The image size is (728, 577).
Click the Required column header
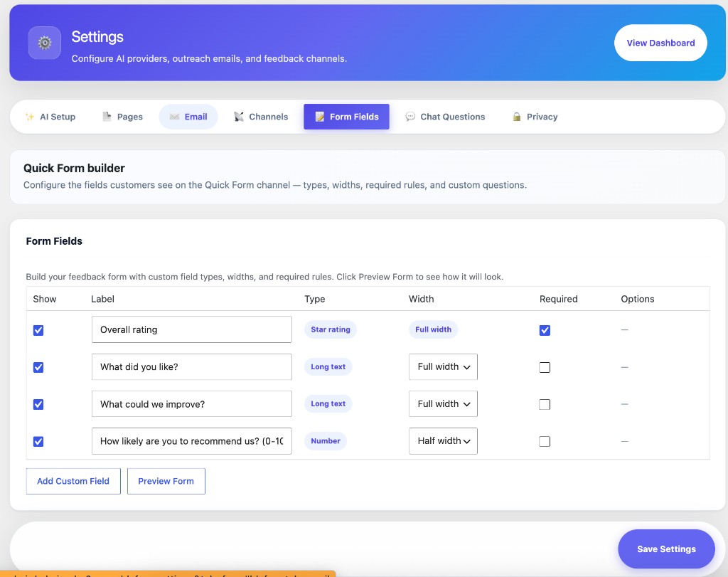point(559,300)
